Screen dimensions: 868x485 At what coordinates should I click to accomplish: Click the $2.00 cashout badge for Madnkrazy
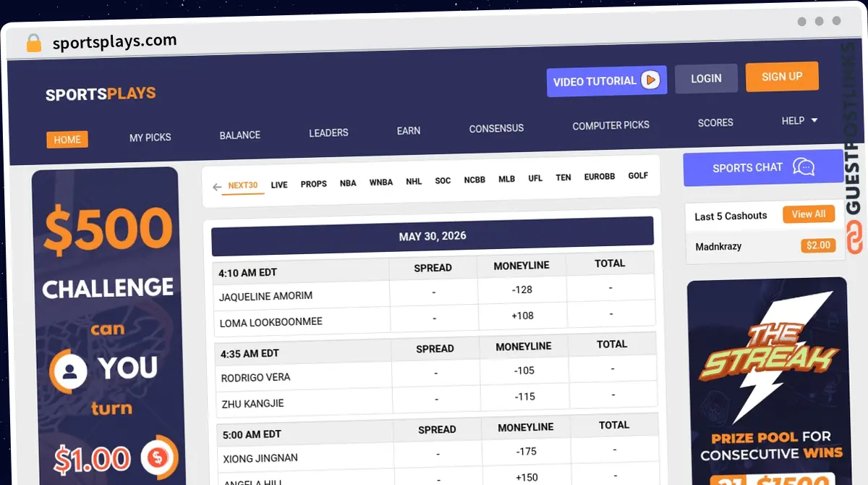[x=818, y=245]
